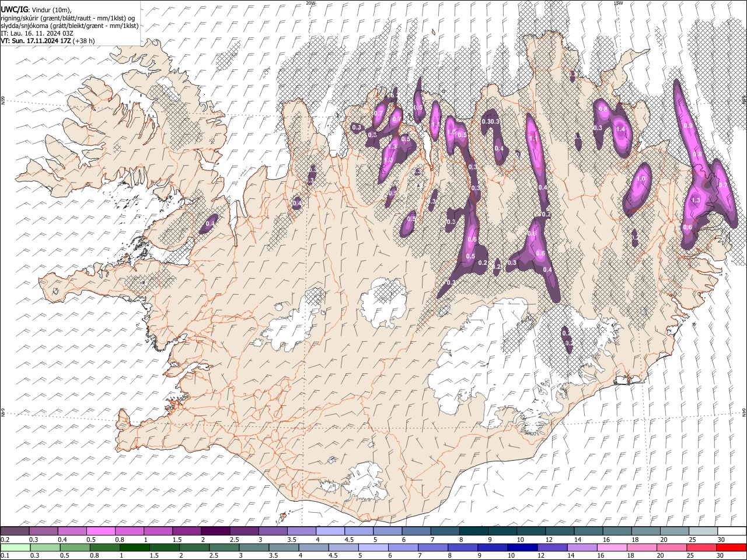Select the bright pink 0.5 snow legend swatch
Viewport: 747px width, 560px height.
(x=101, y=531)
